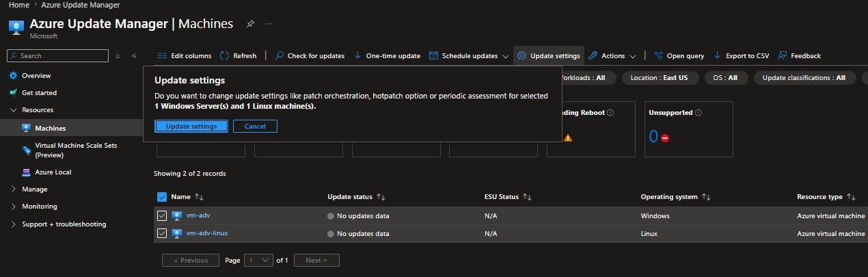Screen dimensions: 868x277
Task: Click the vm-adv-linux virtual machine icon
Action: 176,233
